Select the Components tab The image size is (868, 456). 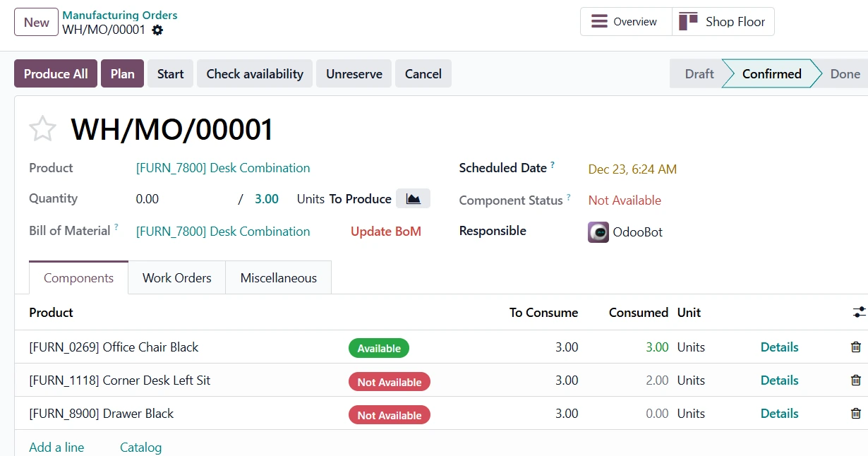(x=78, y=277)
